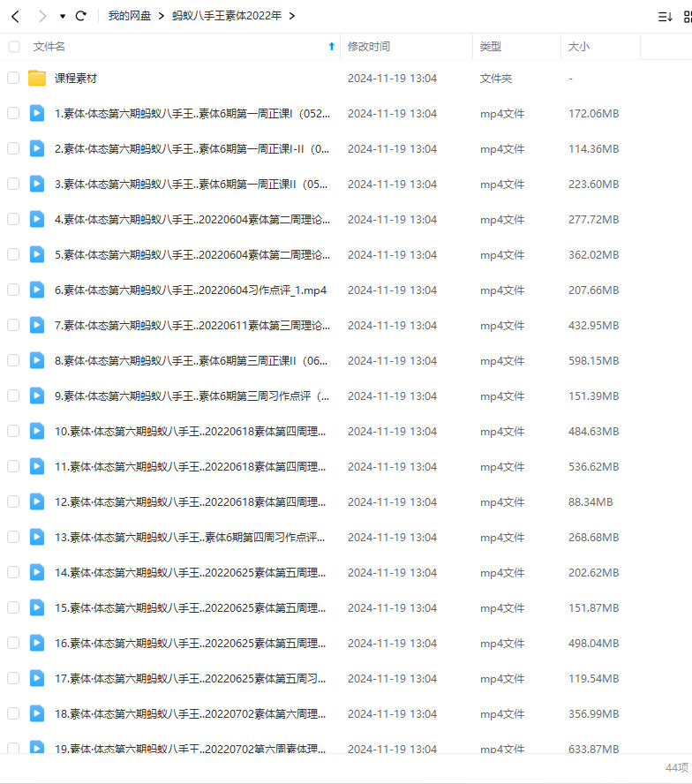
Task: Click video icon of file 18.素体
Action: [x=37, y=713]
